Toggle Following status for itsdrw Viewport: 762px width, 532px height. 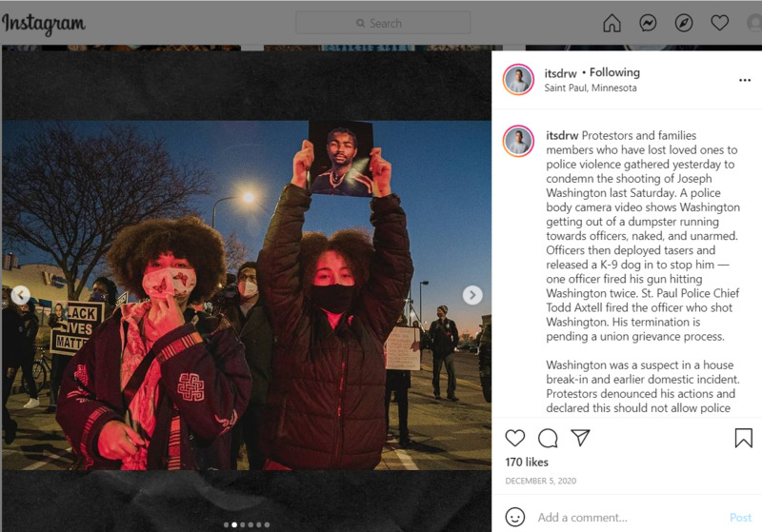click(614, 72)
